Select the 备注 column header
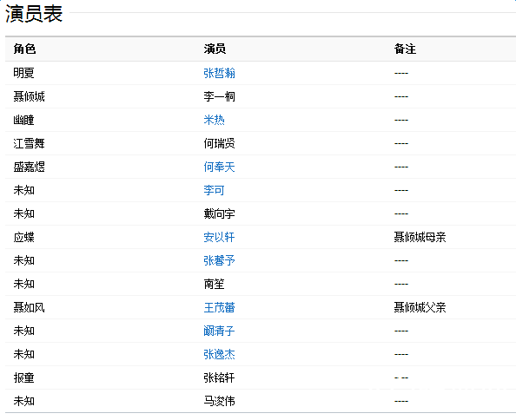 click(x=405, y=49)
